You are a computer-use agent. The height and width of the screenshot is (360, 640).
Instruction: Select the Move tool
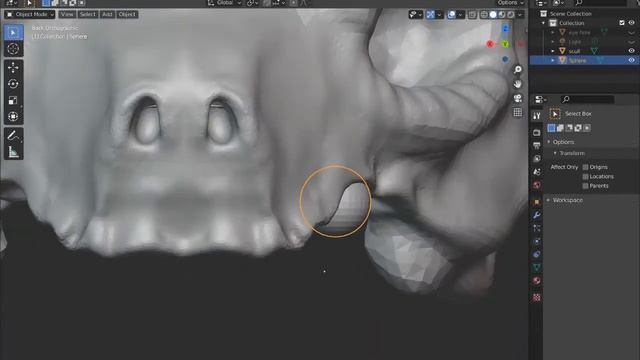click(13, 67)
